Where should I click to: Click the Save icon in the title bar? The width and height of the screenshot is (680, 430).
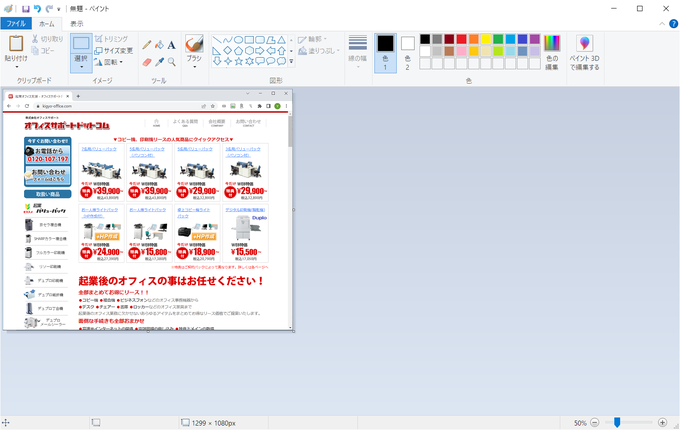coord(25,8)
